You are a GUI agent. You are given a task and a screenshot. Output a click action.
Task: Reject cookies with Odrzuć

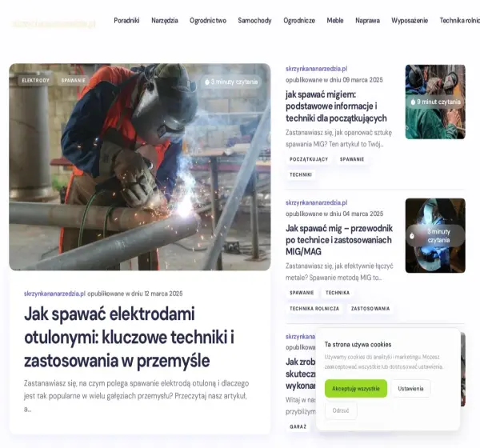click(x=341, y=410)
